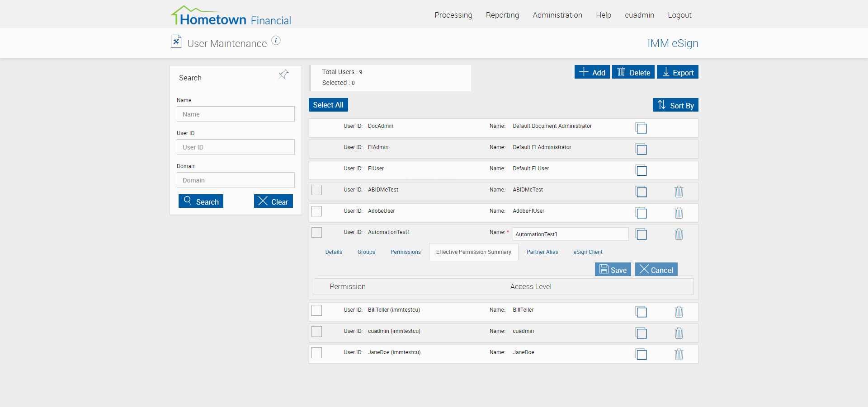
Task: Click the FIUser user ID
Action: pyautogui.click(x=376, y=168)
